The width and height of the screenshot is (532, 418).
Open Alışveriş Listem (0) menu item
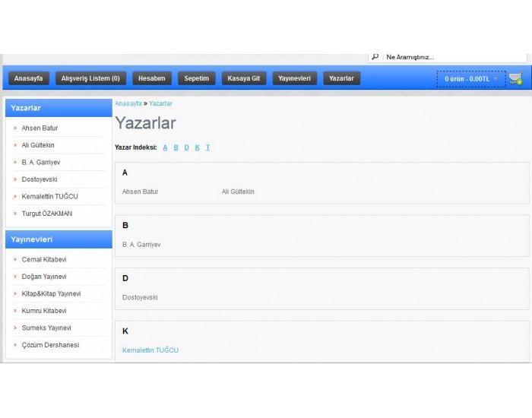pos(90,78)
